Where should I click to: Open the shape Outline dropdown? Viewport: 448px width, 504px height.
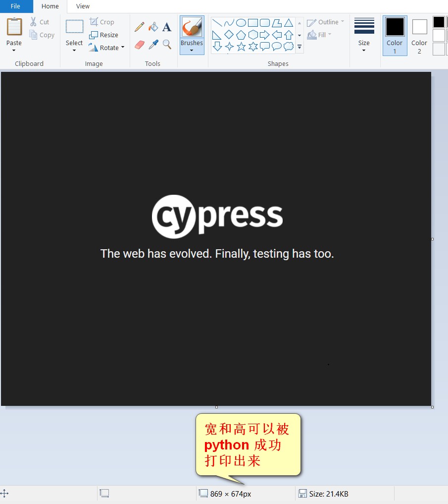coord(325,22)
